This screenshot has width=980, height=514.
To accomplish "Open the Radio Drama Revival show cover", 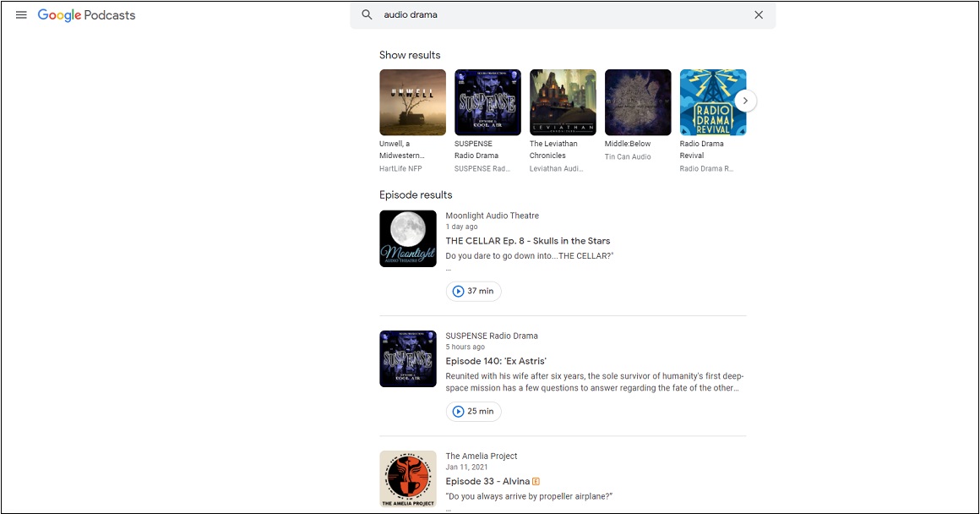I will pyautogui.click(x=712, y=102).
